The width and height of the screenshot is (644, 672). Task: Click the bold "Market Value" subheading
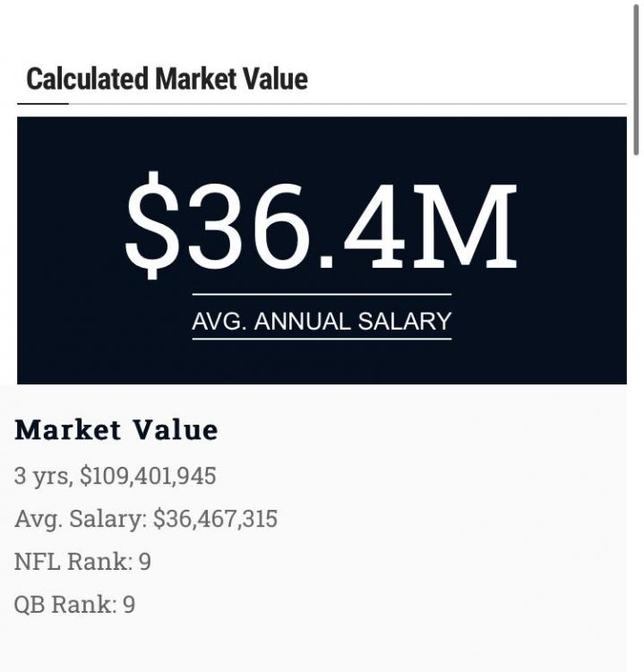coord(116,430)
